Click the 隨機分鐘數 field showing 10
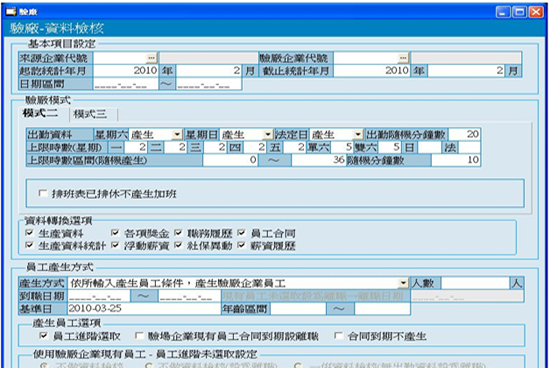This screenshot has width=550, height=368. 456,160
